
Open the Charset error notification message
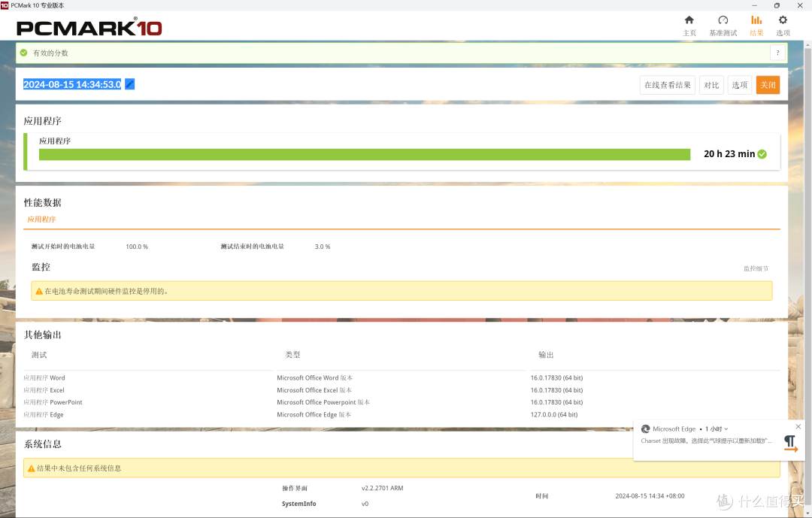coord(706,441)
